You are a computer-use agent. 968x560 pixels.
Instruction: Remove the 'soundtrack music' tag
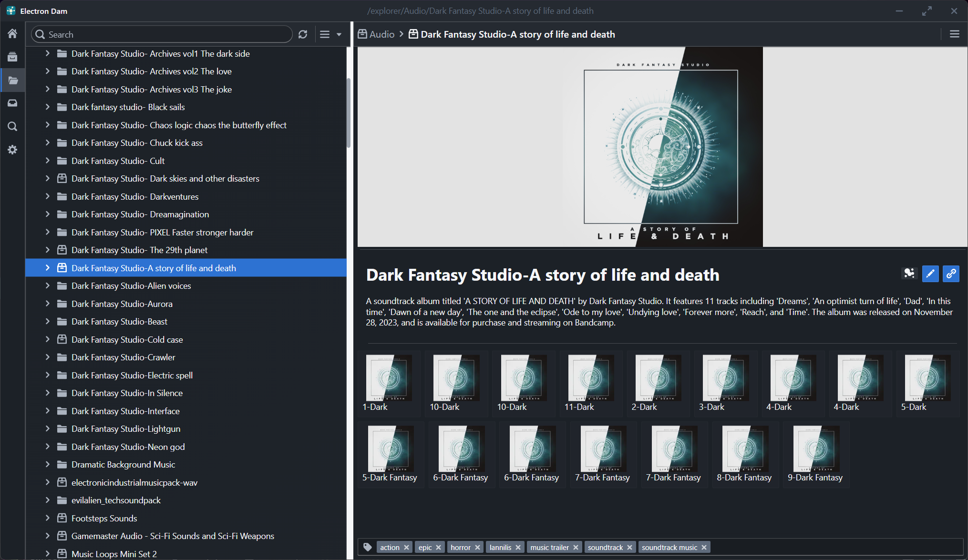704,548
